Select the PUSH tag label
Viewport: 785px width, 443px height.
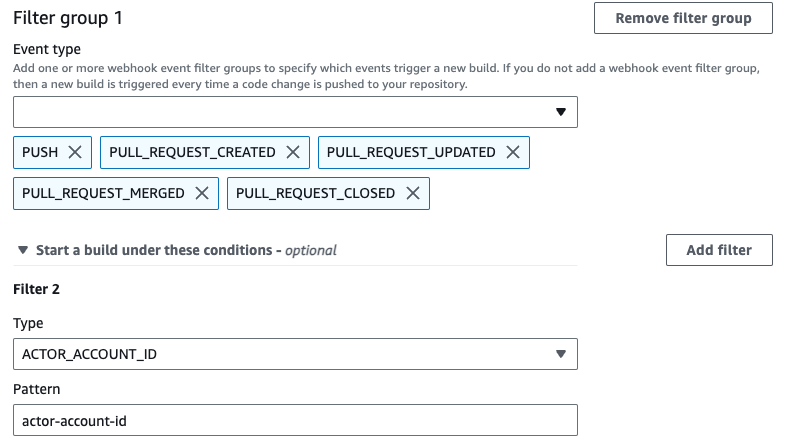click(40, 152)
